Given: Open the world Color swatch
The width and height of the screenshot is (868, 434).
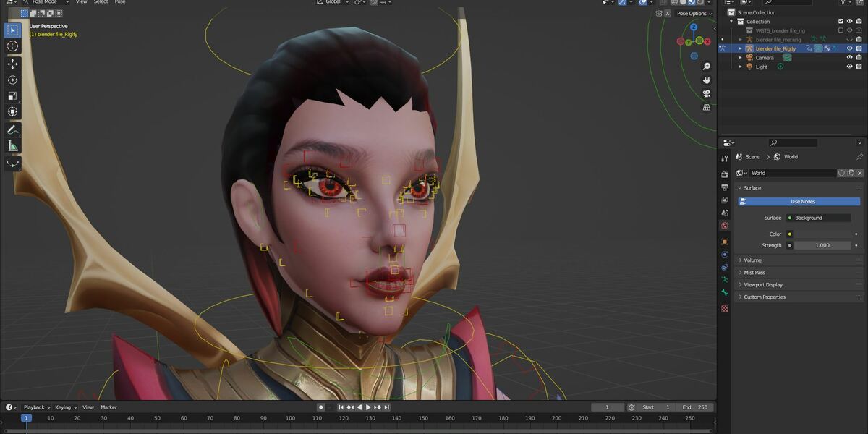Looking at the screenshot, I should coord(823,234).
